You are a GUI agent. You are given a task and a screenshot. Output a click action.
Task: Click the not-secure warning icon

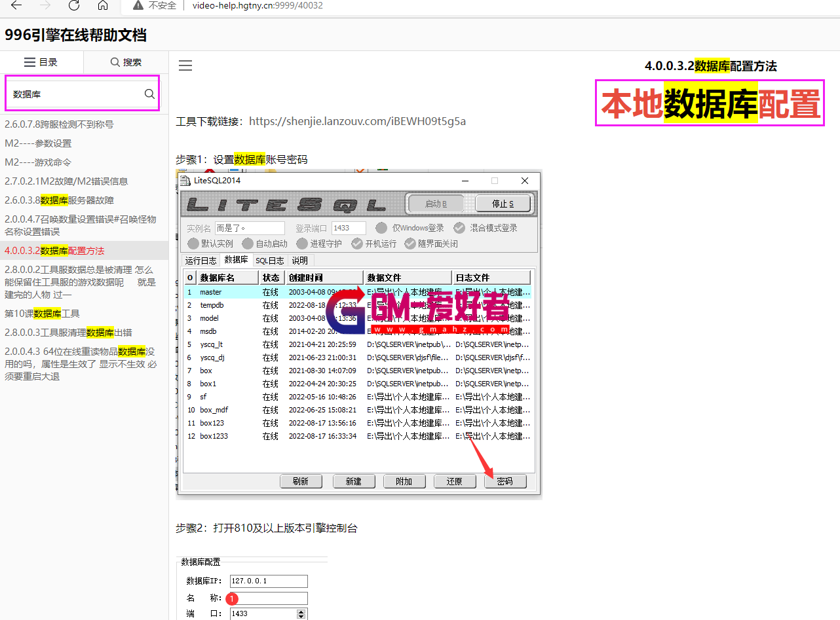[x=138, y=5]
